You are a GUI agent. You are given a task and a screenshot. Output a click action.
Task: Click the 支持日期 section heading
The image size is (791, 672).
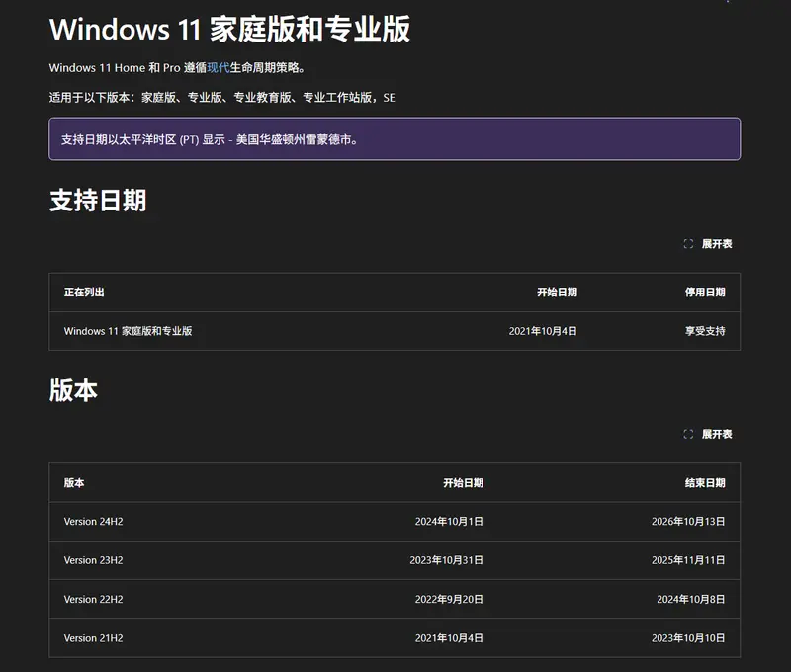pyautogui.click(x=97, y=201)
